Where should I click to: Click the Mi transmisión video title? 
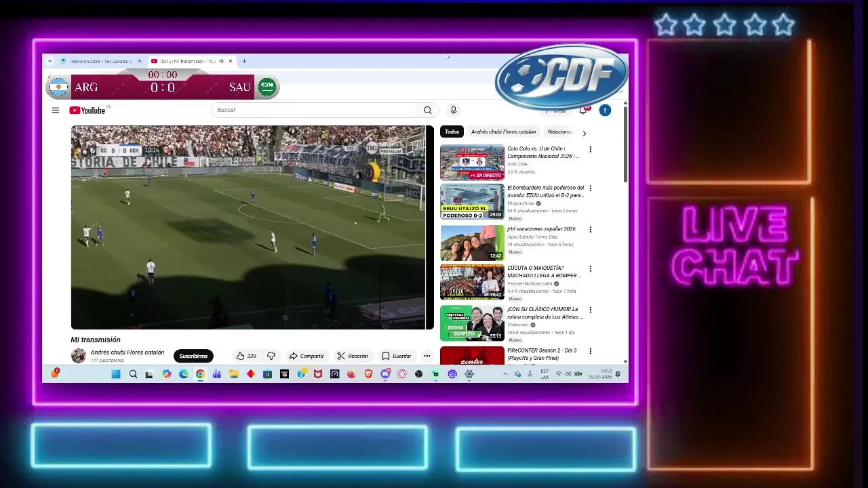pos(96,340)
